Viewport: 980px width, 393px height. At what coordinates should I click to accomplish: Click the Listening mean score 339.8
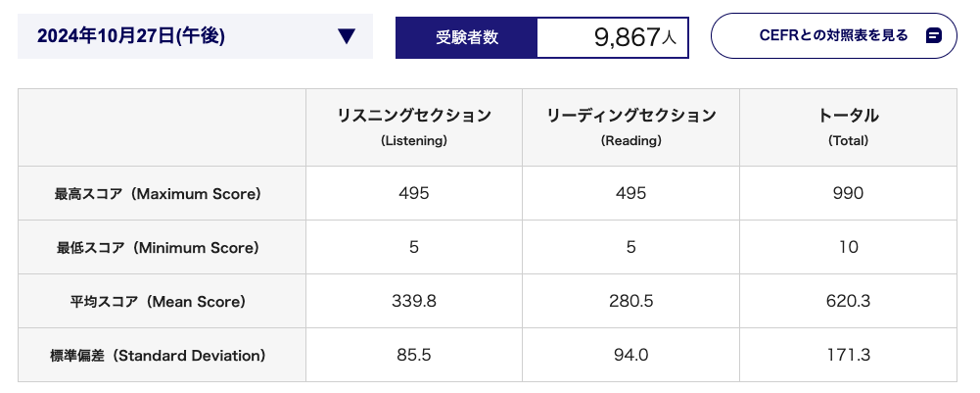[414, 302]
